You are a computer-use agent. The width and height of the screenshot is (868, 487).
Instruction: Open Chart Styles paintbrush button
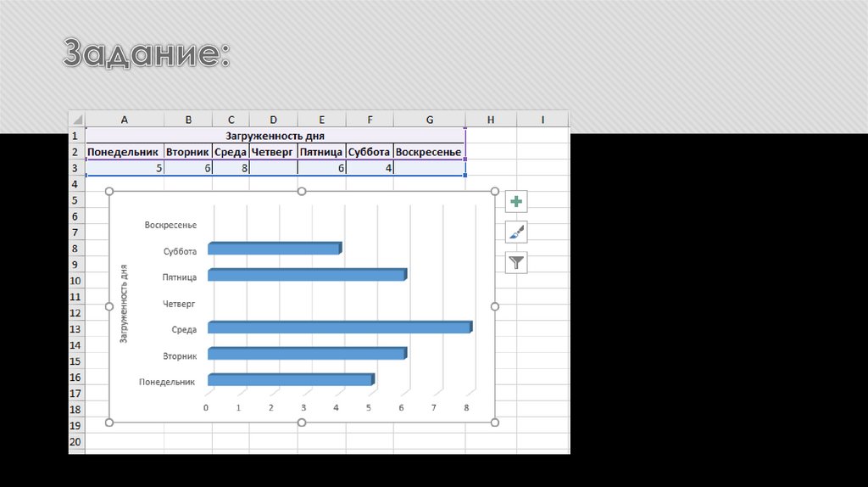tap(516, 232)
